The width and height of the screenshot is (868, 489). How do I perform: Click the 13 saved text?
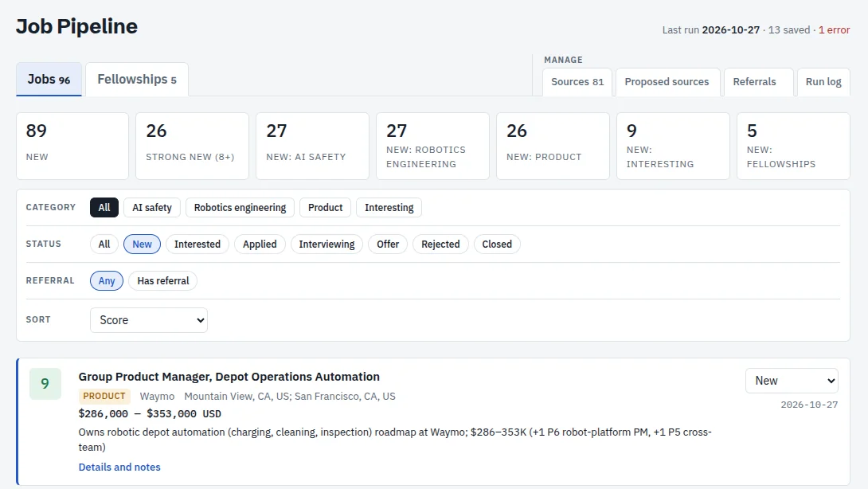(x=789, y=30)
